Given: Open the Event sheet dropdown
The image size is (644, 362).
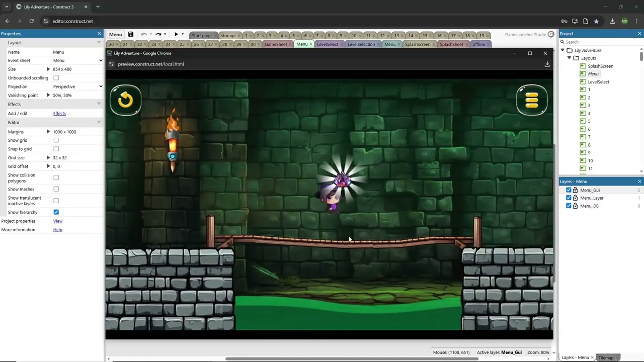Looking at the screenshot, I should 77,60.
